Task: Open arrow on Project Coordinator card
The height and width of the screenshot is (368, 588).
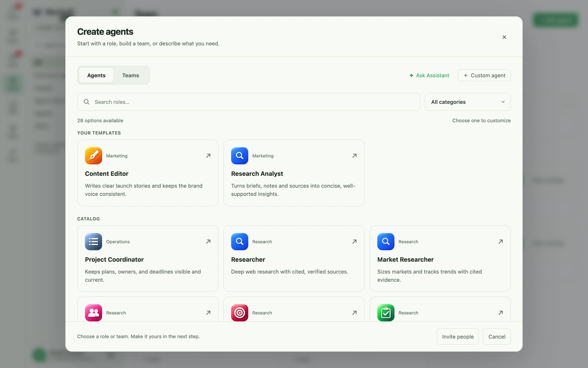Action: click(208, 242)
